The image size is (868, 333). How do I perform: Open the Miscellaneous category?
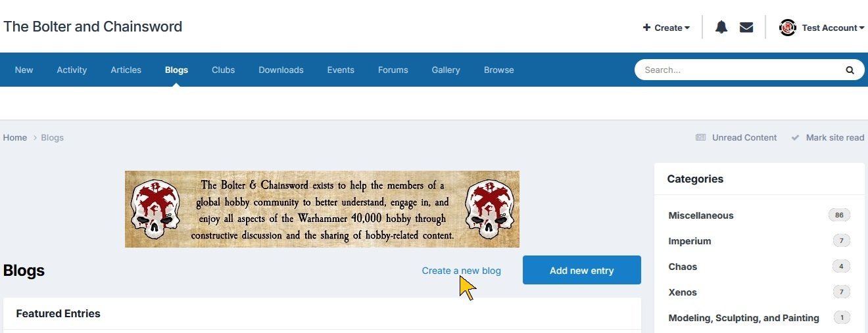point(701,215)
